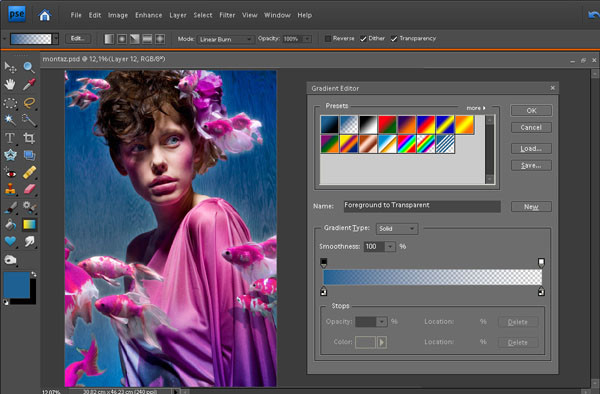This screenshot has height=394, width=600.
Task: Select the Smudge finger tool
Action: [29, 241]
